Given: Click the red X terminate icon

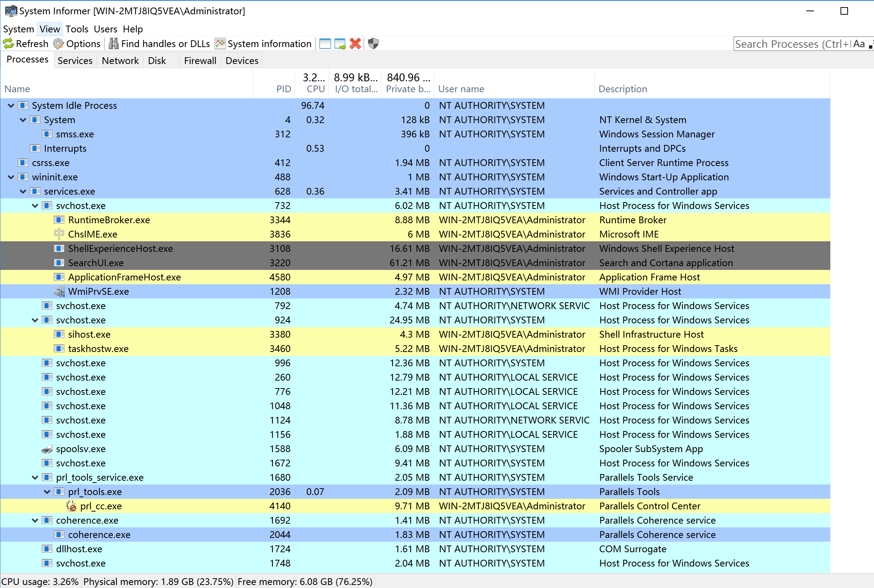Looking at the screenshot, I should pos(355,44).
